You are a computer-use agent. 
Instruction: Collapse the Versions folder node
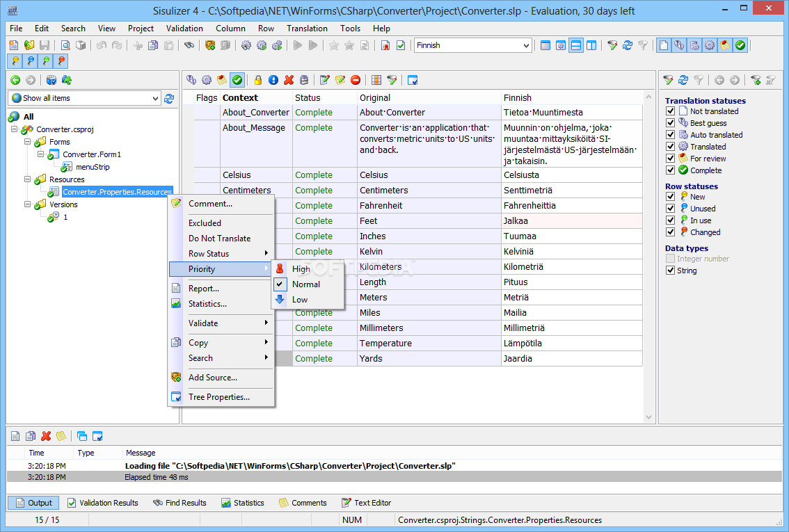click(x=28, y=204)
